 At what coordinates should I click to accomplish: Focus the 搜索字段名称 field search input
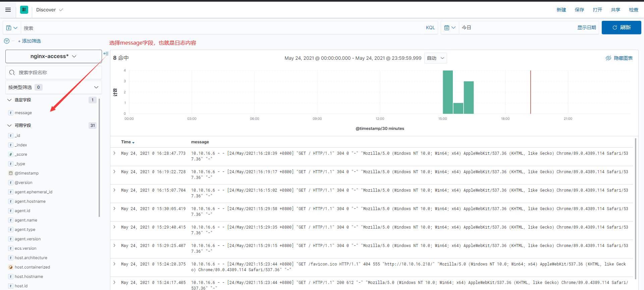[54, 72]
